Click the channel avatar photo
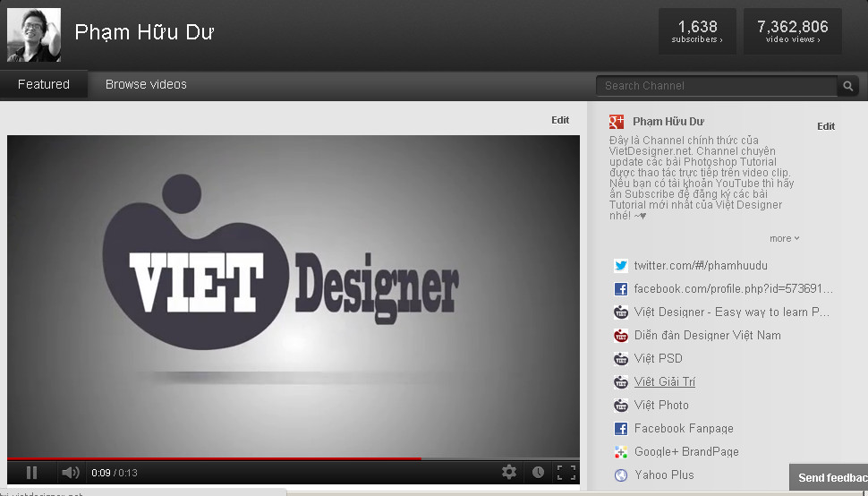Image resolution: width=868 pixels, height=496 pixels. click(x=34, y=34)
